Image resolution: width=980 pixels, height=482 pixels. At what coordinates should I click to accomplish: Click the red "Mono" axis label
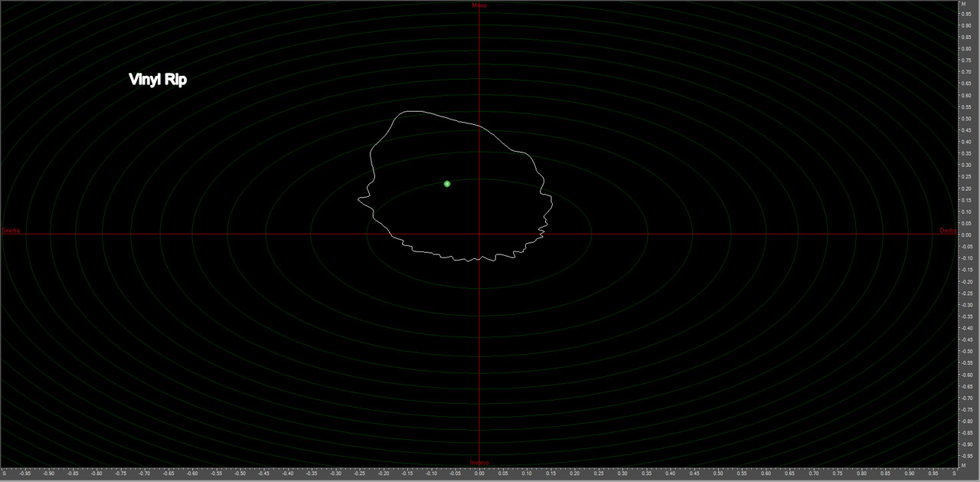[x=479, y=5]
